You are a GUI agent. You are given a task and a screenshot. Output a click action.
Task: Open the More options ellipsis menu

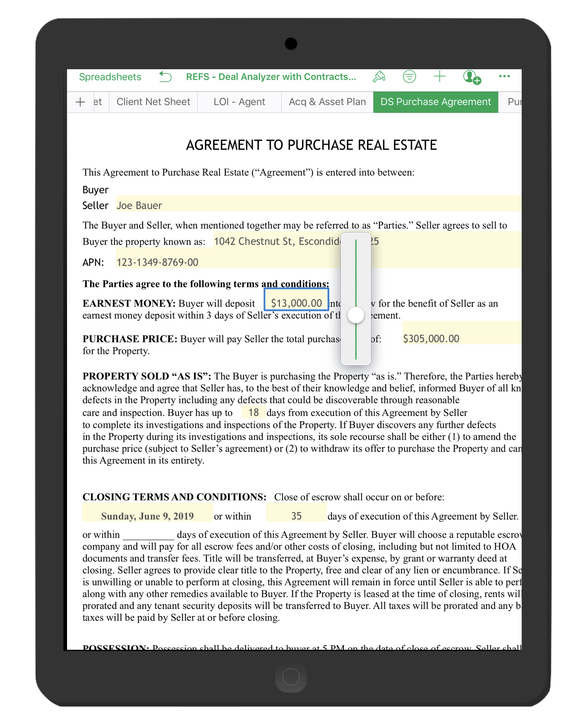[x=504, y=76]
